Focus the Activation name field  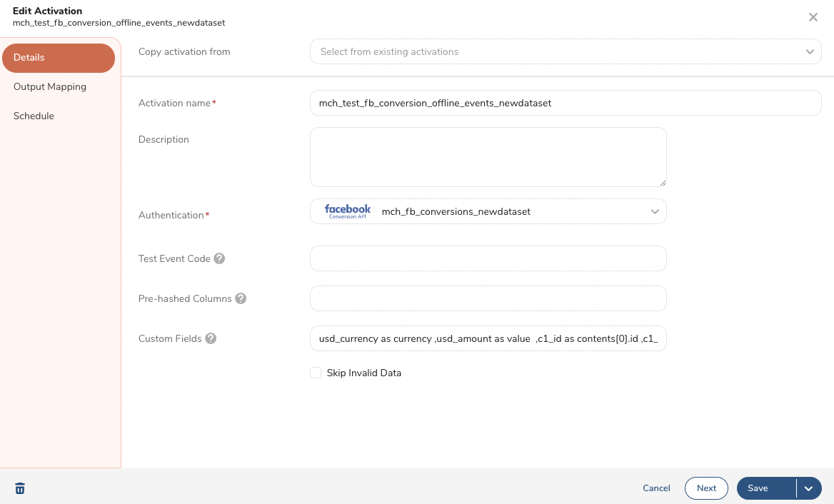(566, 103)
